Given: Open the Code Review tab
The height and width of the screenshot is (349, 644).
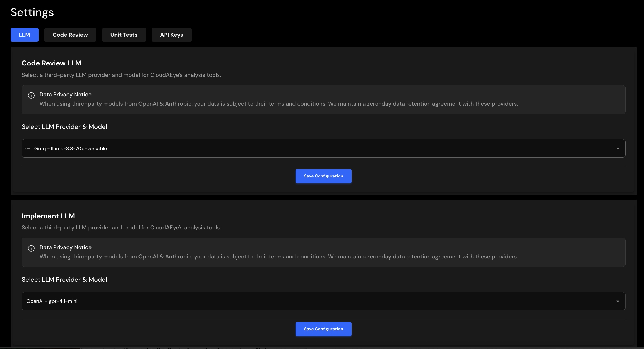Looking at the screenshot, I should tap(70, 35).
